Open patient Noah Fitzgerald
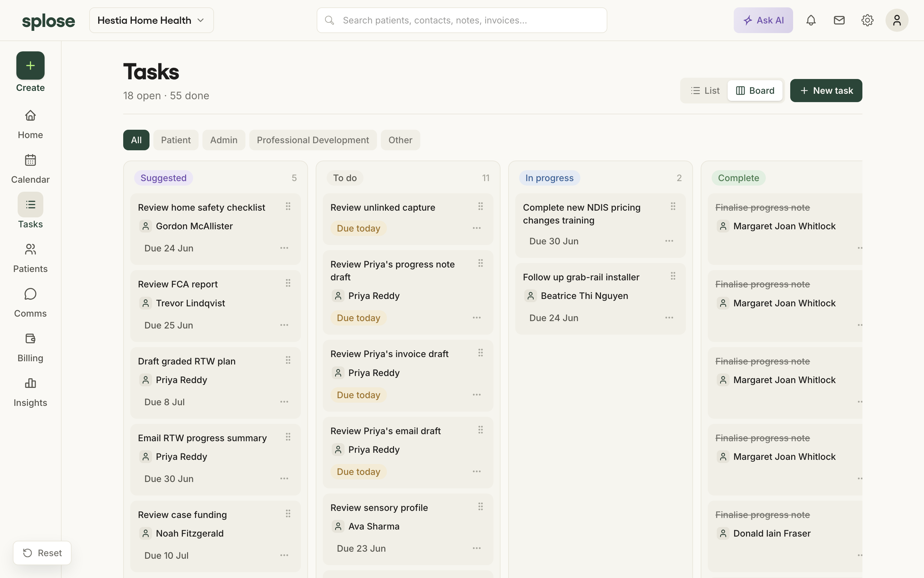 tap(189, 533)
